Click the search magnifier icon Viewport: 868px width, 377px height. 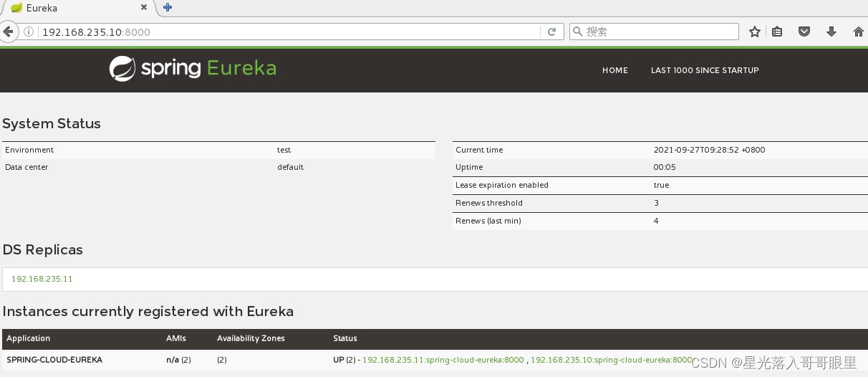(x=578, y=32)
